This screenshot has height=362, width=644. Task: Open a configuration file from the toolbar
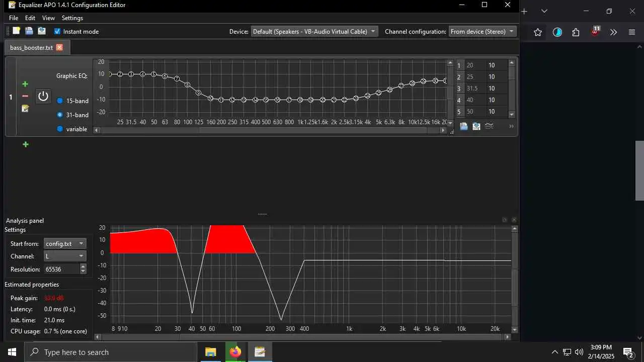[x=29, y=31]
